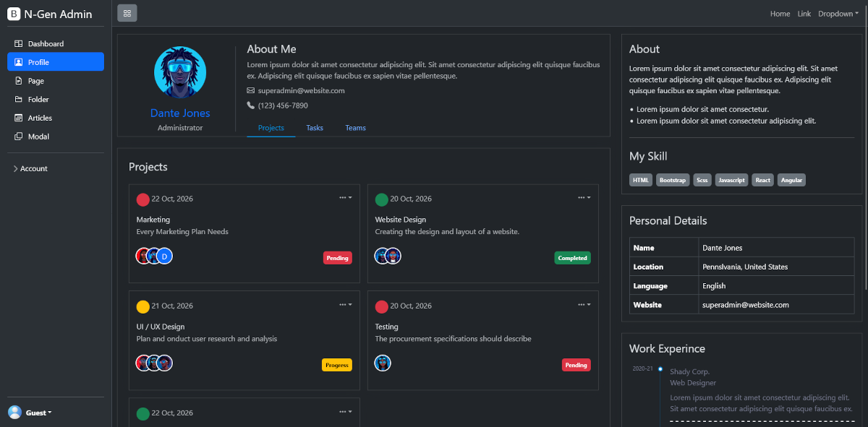
Task: Open the Modal sidebar item
Action: pyautogui.click(x=38, y=137)
